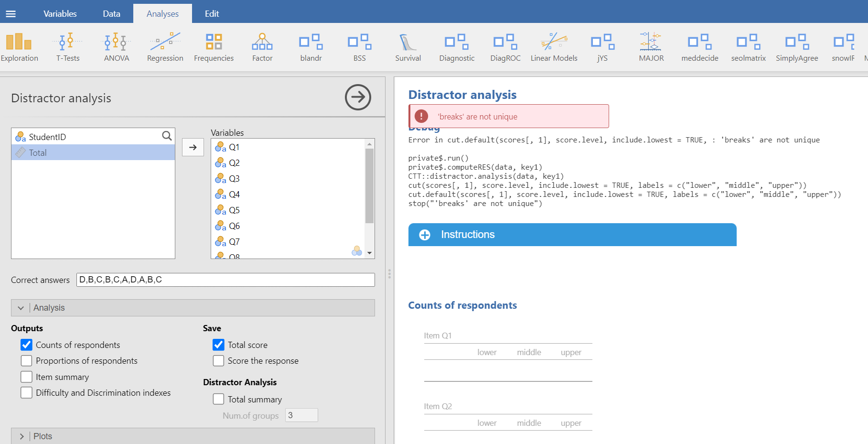Move selected variable into Variables box
Screen dimensions: 868x444
(x=193, y=147)
